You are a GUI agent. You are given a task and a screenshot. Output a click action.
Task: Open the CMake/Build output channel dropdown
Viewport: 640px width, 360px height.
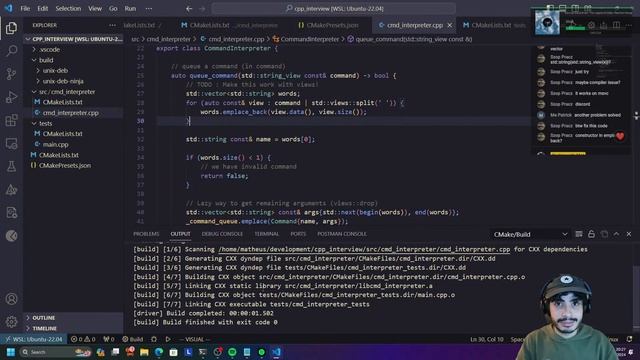(x=530, y=235)
